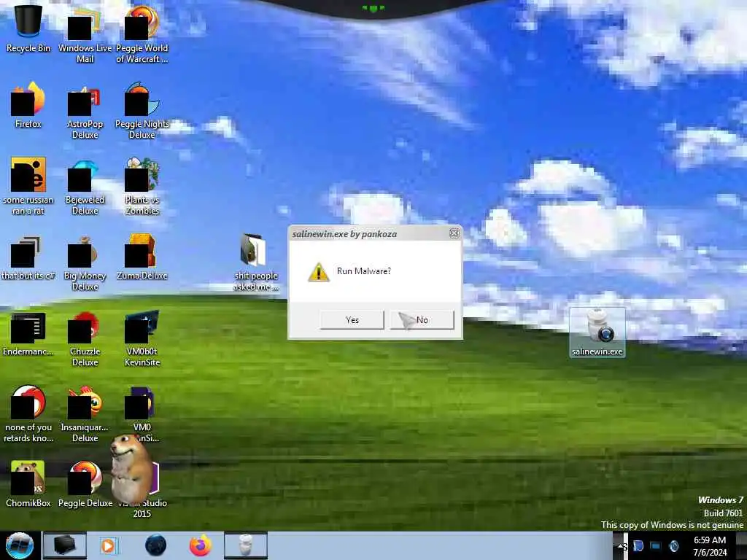The image size is (747, 560).
Task: Open the media player taskbar icon
Action: 108,545
